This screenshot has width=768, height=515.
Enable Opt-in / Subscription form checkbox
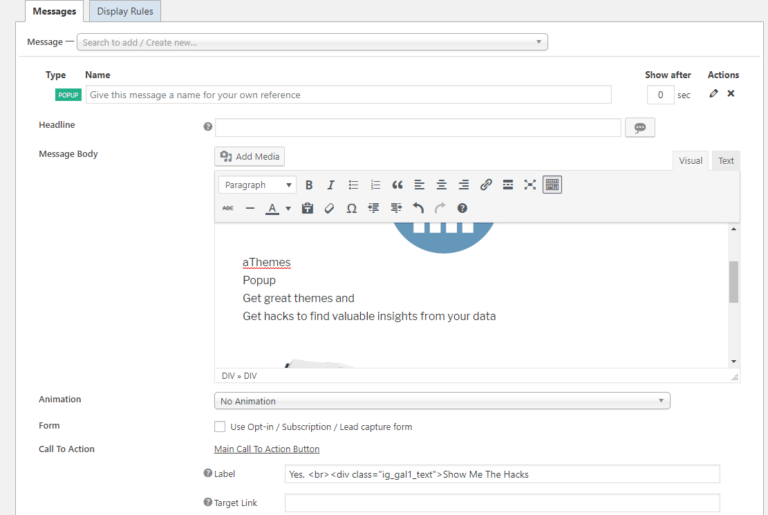click(x=220, y=427)
